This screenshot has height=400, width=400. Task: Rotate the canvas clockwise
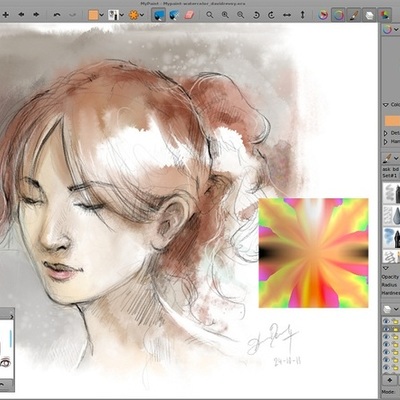(271, 15)
